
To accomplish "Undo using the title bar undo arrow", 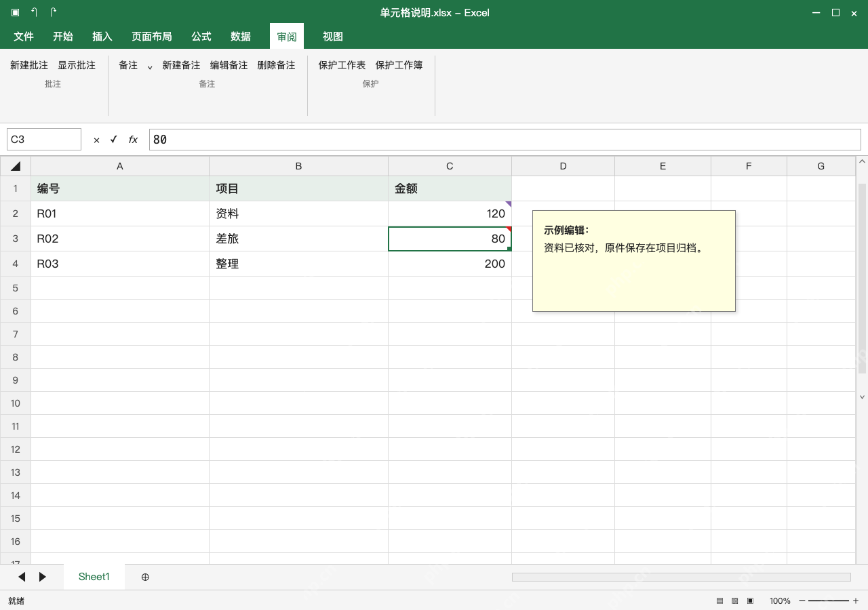I will (35, 12).
